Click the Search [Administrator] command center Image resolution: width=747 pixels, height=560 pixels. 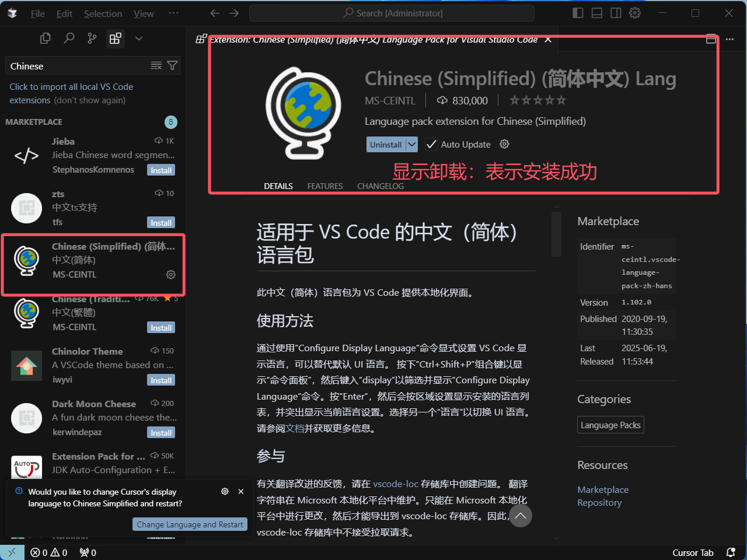pos(392,13)
